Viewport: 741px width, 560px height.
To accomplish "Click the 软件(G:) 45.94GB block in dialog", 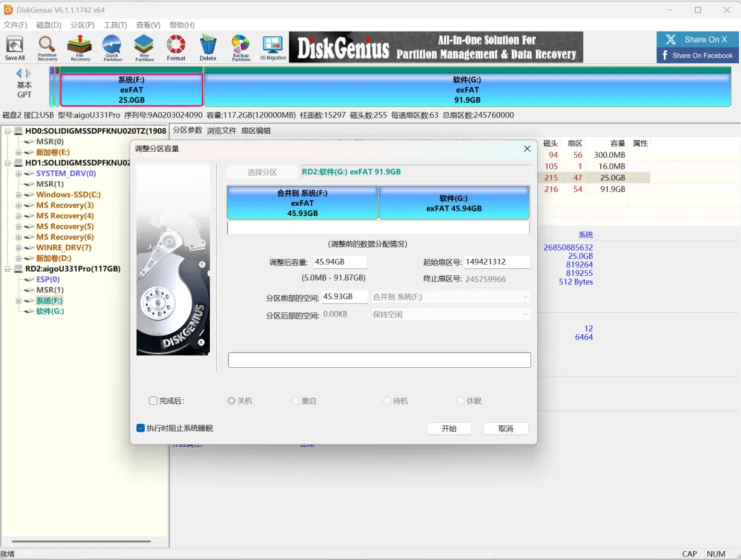I will 454,202.
